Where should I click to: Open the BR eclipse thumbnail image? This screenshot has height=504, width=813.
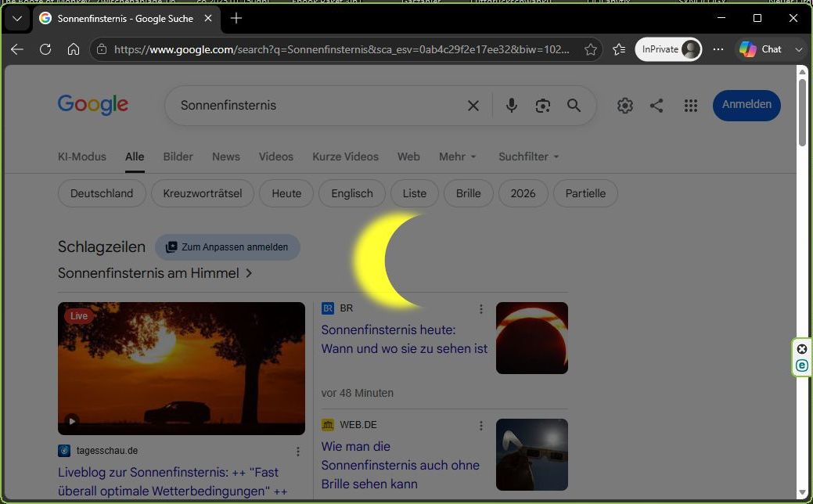coord(532,338)
